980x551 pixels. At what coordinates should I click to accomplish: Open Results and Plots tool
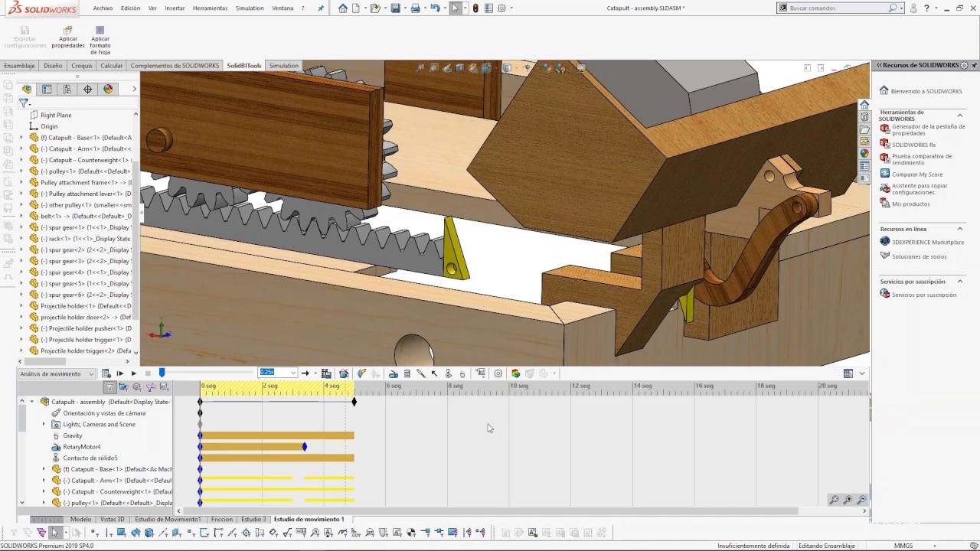click(480, 373)
